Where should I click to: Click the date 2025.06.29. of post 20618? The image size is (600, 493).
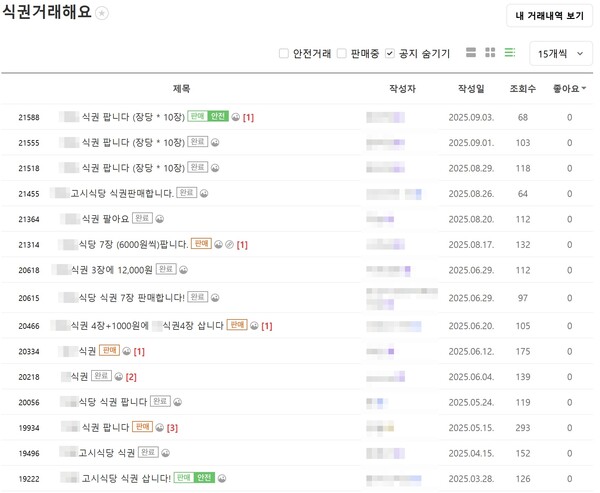(x=471, y=270)
